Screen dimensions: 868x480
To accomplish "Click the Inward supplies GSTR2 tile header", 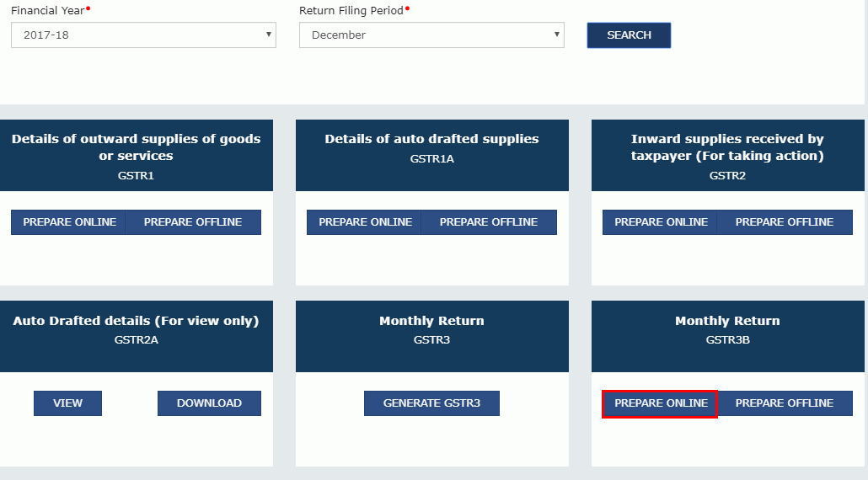I will tap(727, 156).
